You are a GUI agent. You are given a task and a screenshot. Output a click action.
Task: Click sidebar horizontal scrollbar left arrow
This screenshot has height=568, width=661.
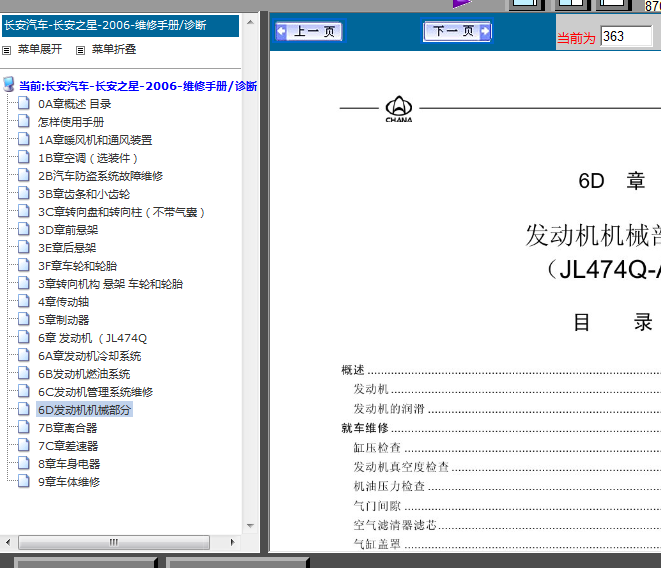click(8, 542)
